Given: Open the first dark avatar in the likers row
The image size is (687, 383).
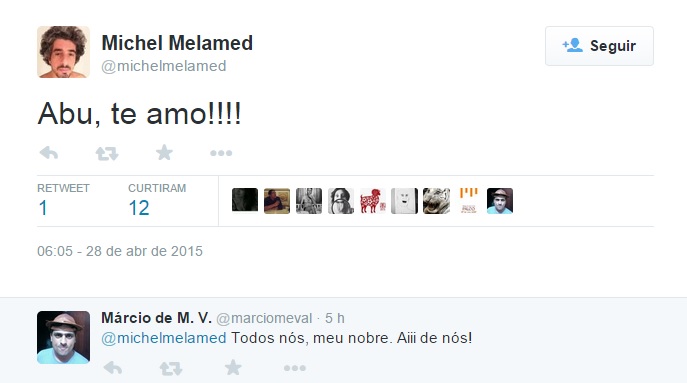Looking at the screenshot, I should coord(245,200).
